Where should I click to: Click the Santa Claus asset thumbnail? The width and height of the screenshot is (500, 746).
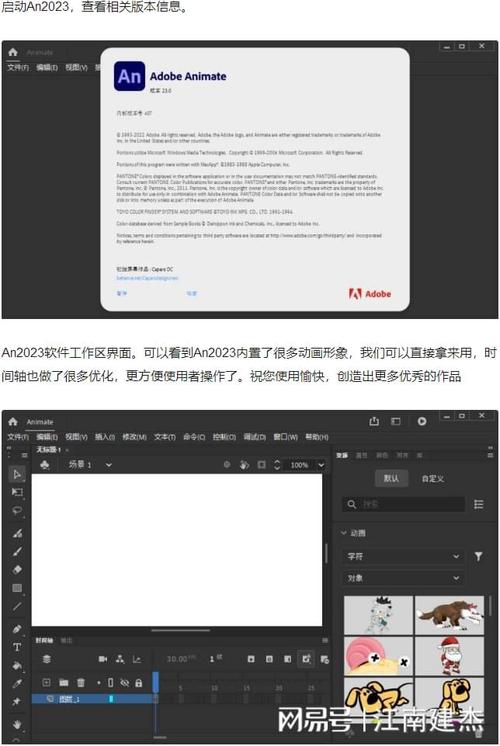(449, 656)
